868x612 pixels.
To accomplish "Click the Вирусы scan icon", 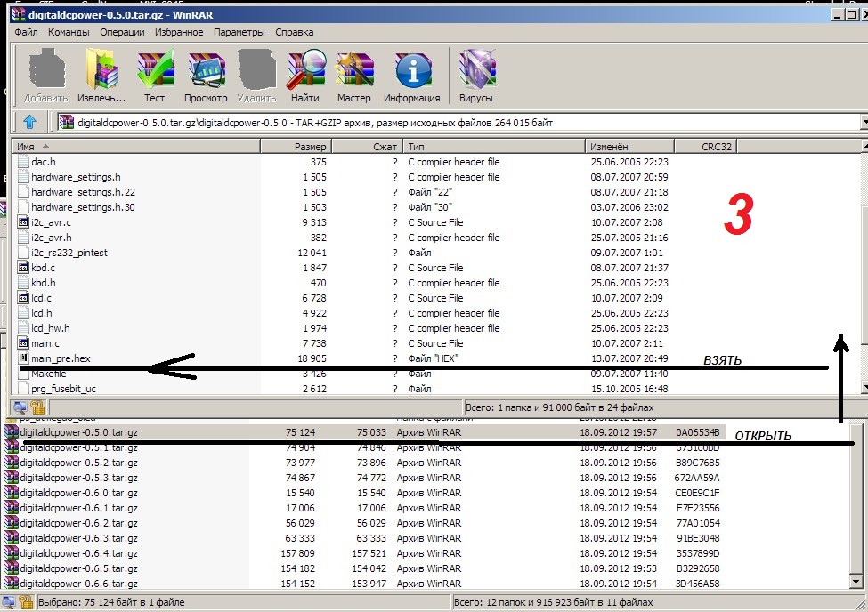I will click(x=476, y=69).
